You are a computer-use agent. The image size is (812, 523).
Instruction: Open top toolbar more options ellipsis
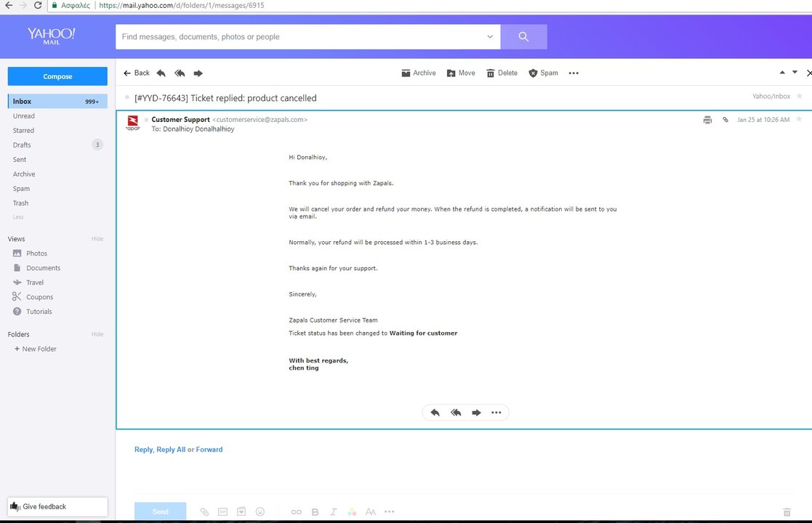pyautogui.click(x=574, y=73)
